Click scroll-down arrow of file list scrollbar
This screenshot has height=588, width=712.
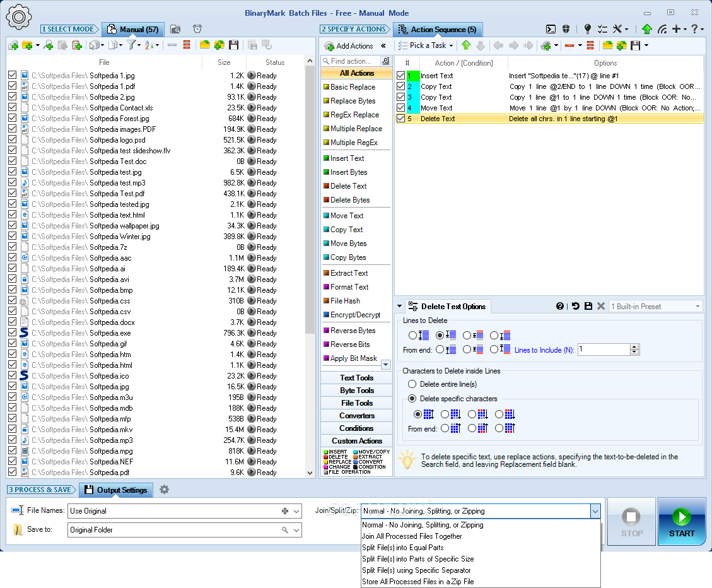310,473
